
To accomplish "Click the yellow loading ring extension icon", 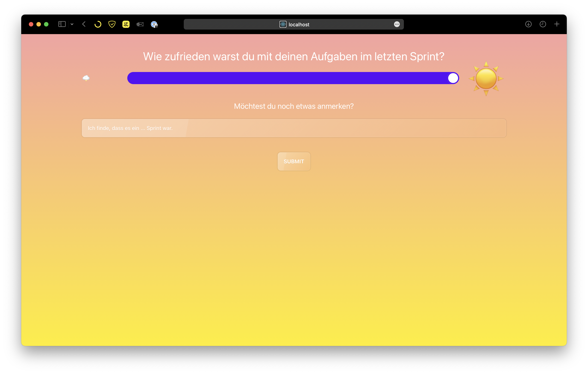I will tap(98, 24).
